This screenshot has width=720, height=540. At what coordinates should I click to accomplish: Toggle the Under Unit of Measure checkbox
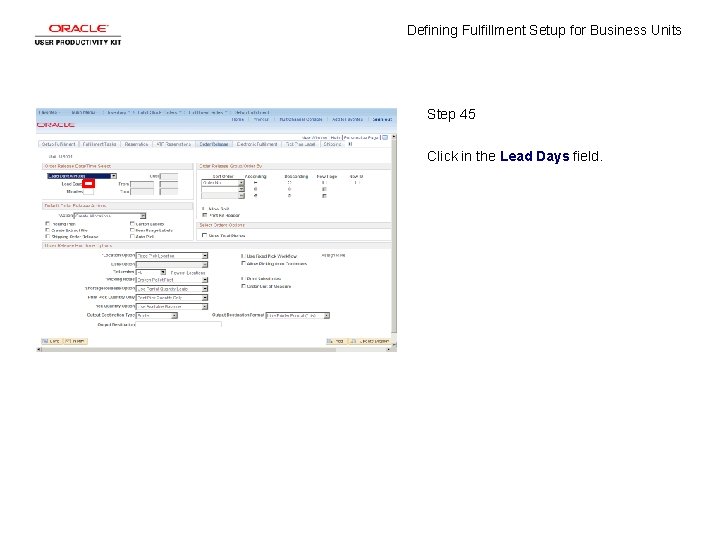click(243, 286)
